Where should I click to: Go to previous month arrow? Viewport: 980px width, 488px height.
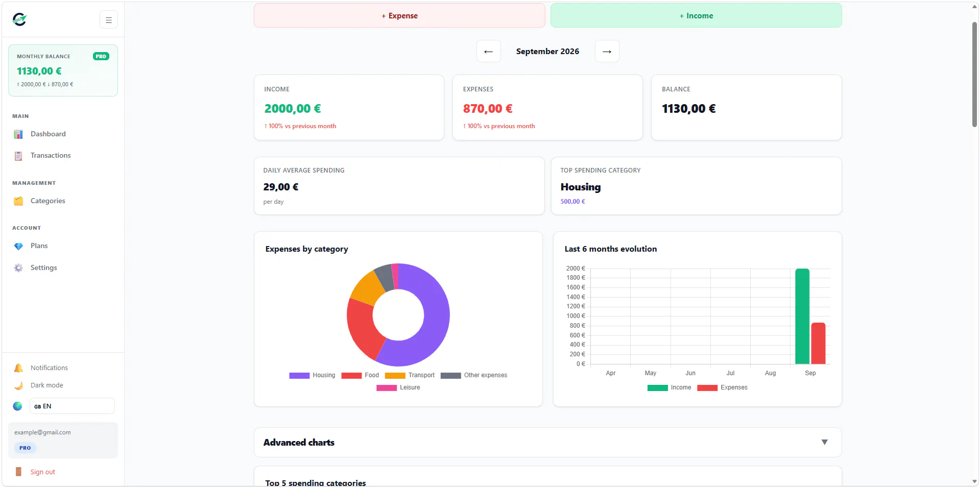489,52
